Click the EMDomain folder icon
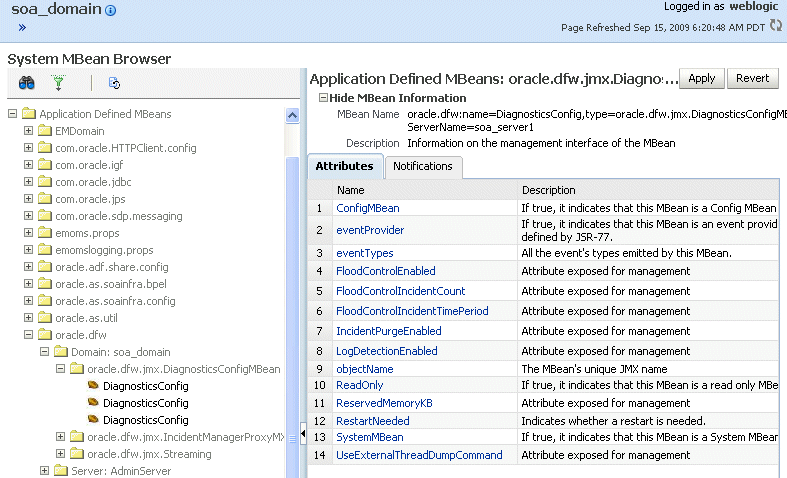Viewport: 787px width, 478px height. pos(45,131)
